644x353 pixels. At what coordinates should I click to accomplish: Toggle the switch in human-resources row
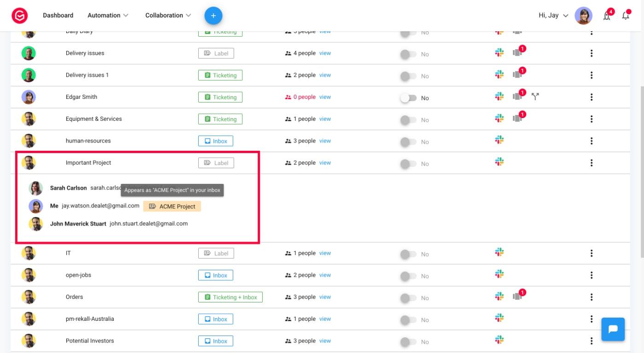coord(408,142)
